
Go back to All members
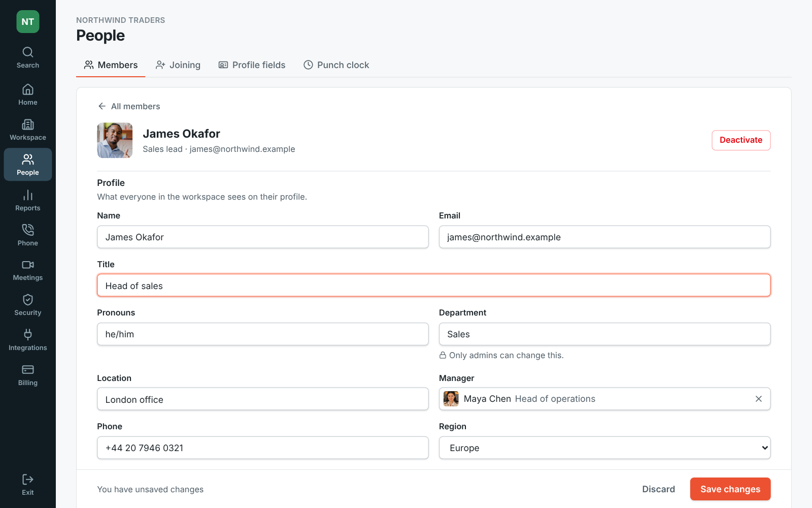(x=129, y=106)
